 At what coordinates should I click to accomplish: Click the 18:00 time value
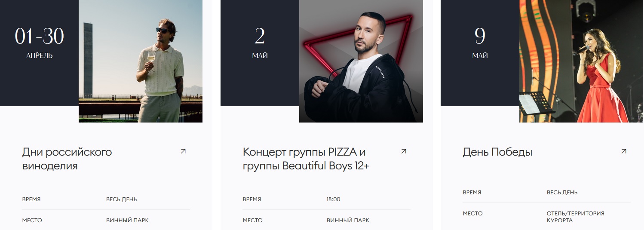333,199
